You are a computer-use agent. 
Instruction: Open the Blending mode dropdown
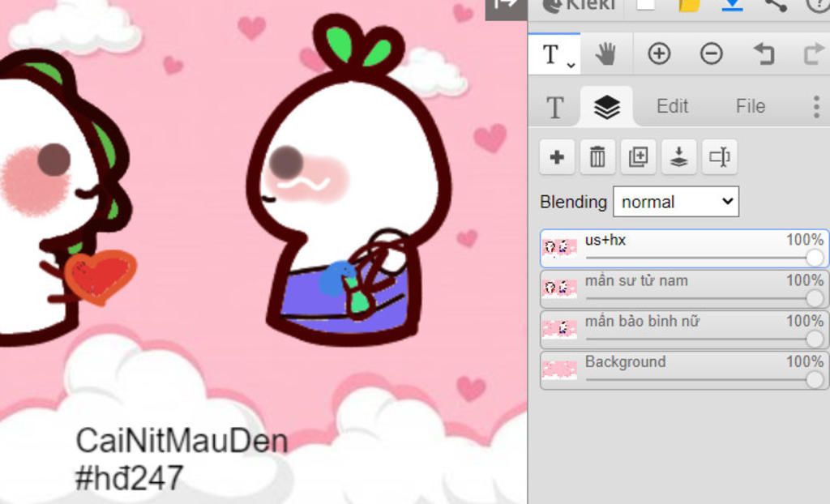click(676, 201)
